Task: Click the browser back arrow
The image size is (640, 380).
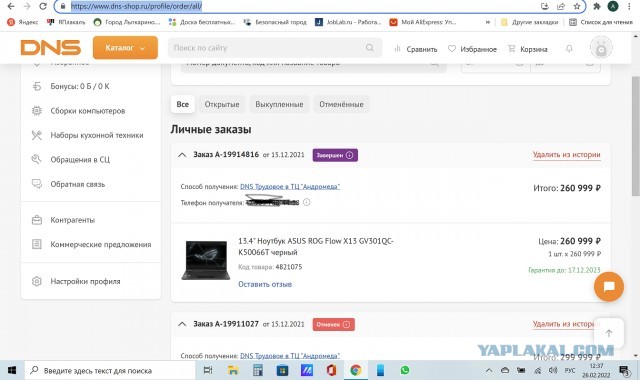Action: (11, 6)
